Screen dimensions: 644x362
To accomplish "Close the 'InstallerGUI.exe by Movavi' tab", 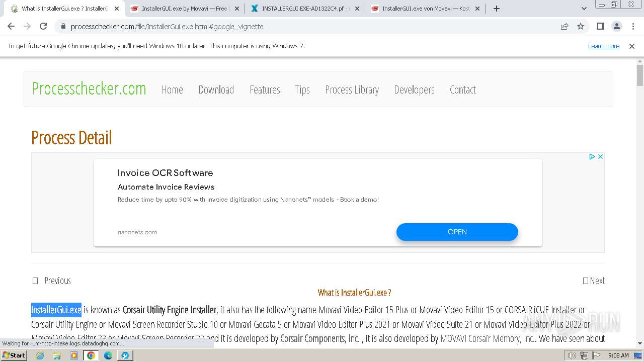I will [x=237, y=9].
